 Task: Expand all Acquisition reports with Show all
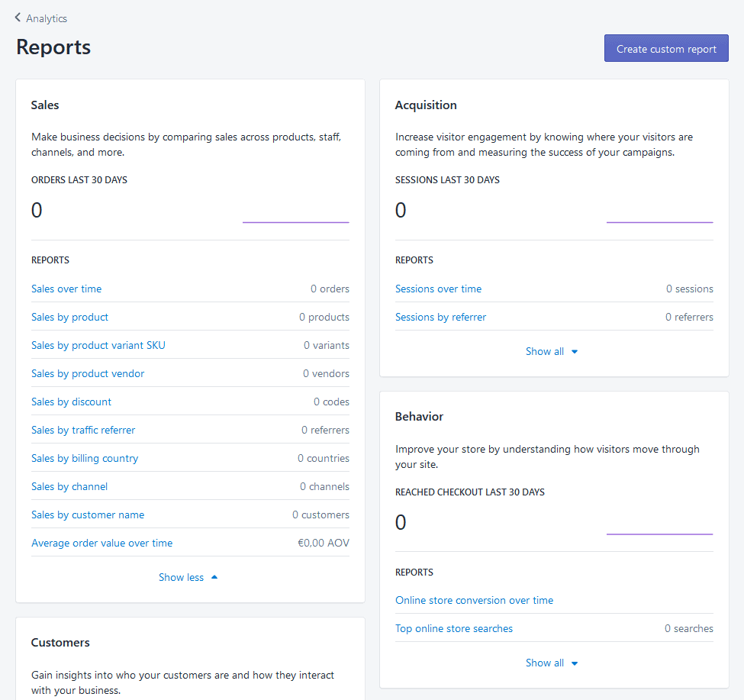(x=552, y=351)
